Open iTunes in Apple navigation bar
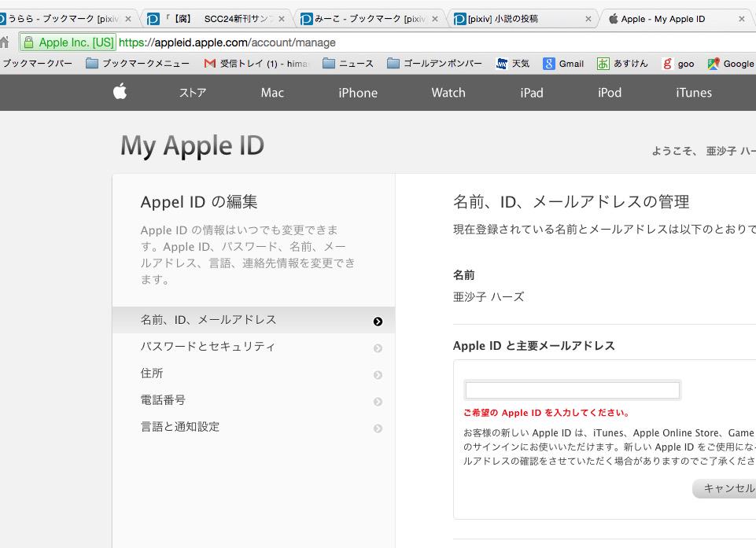756x548 pixels. [x=694, y=93]
